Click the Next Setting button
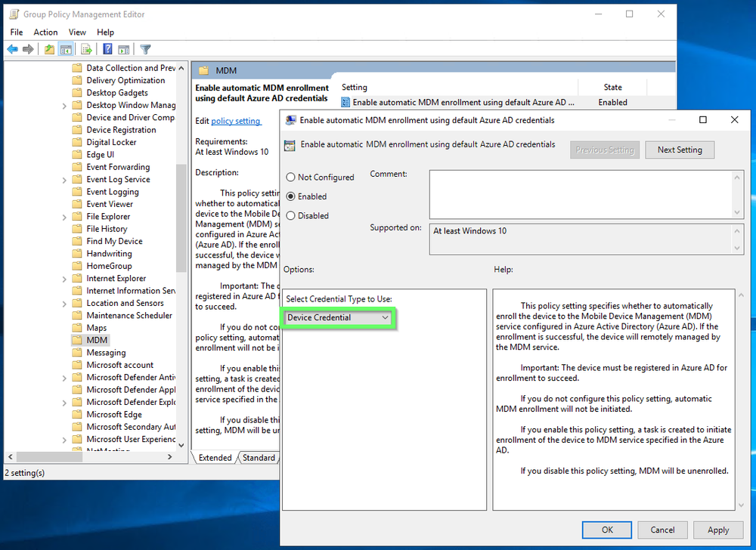The height and width of the screenshot is (550, 756). pyautogui.click(x=680, y=150)
